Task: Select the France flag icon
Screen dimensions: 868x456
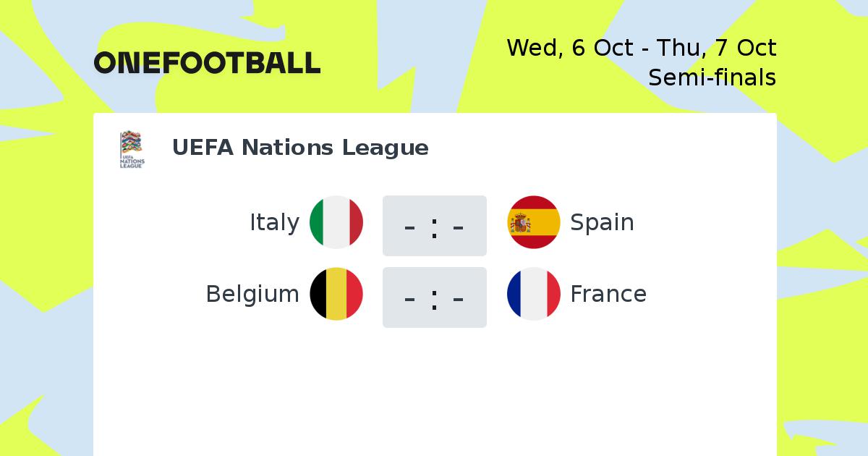Action: pos(534,294)
